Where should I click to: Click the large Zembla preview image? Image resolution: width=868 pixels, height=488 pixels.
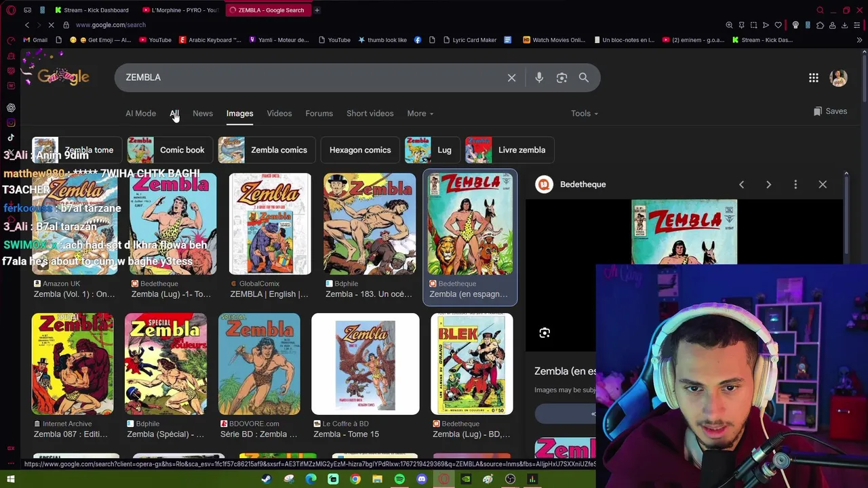(684, 232)
